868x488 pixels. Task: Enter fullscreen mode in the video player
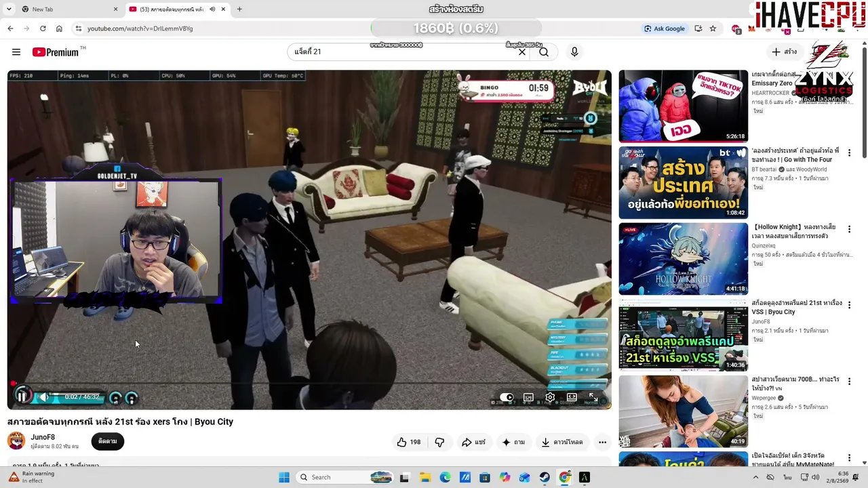pyautogui.click(x=593, y=397)
